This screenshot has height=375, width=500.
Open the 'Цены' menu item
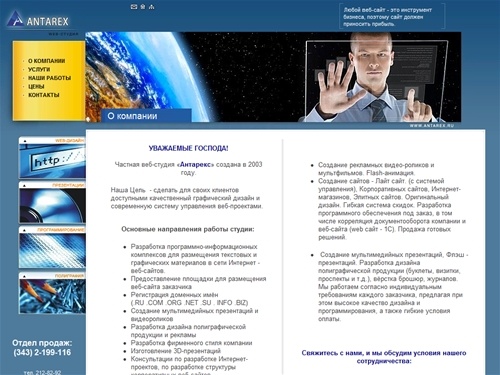[36, 86]
